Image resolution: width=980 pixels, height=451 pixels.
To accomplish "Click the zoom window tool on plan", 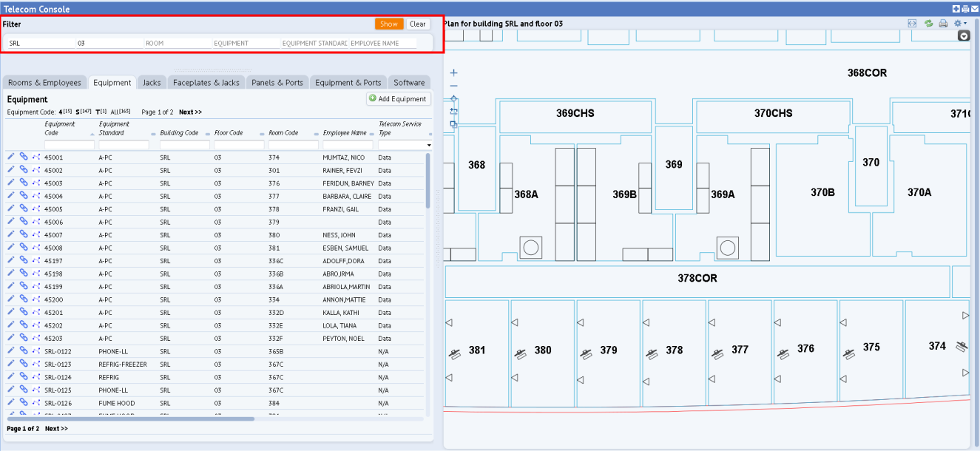I will (x=454, y=111).
